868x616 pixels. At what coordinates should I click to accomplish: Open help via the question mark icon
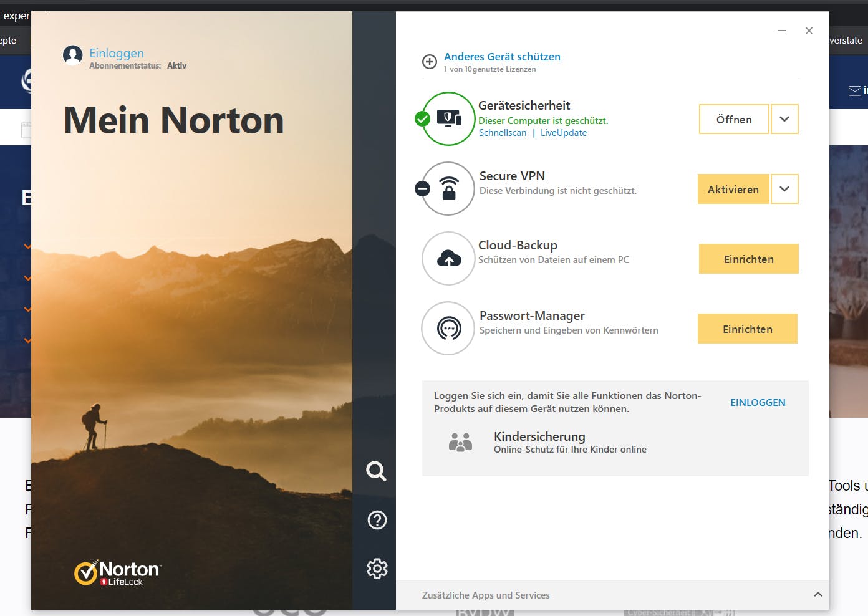(376, 520)
